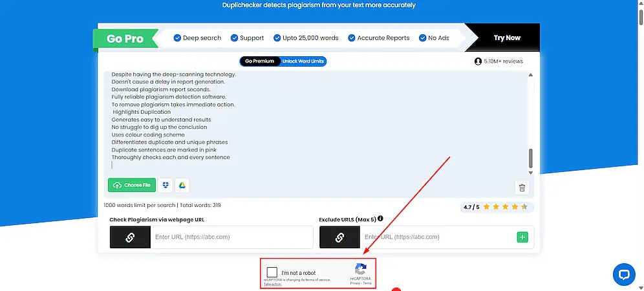Click the text area scroll up arrow

pyautogui.click(x=530, y=75)
